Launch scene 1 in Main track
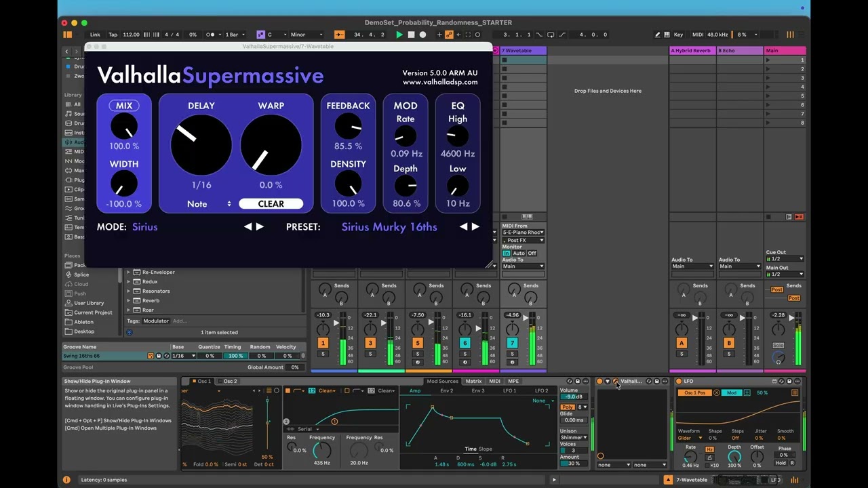The width and height of the screenshot is (868, 488). pyautogui.click(x=768, y=60)
